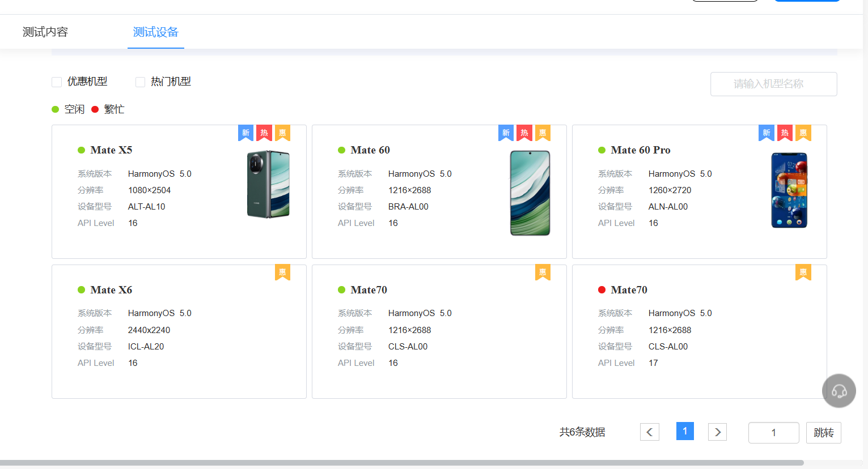Screen dimensions: 868x469
Task: Select the idle Mate70 device title
Action: pyautogui.click(x=369, y=290)
